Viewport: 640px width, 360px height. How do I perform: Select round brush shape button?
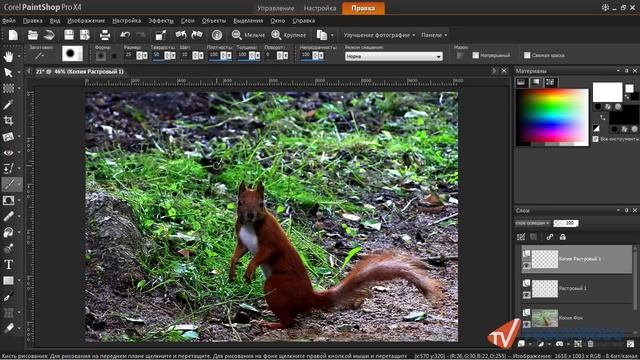(101, 56)
